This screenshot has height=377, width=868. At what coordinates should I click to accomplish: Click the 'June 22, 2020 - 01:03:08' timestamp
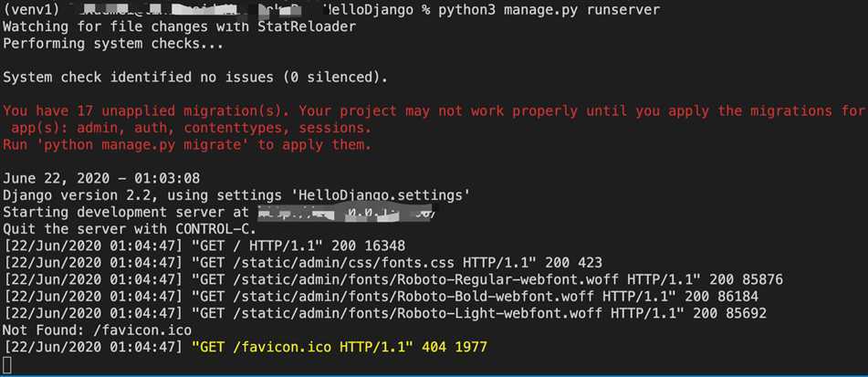point(101,178)
